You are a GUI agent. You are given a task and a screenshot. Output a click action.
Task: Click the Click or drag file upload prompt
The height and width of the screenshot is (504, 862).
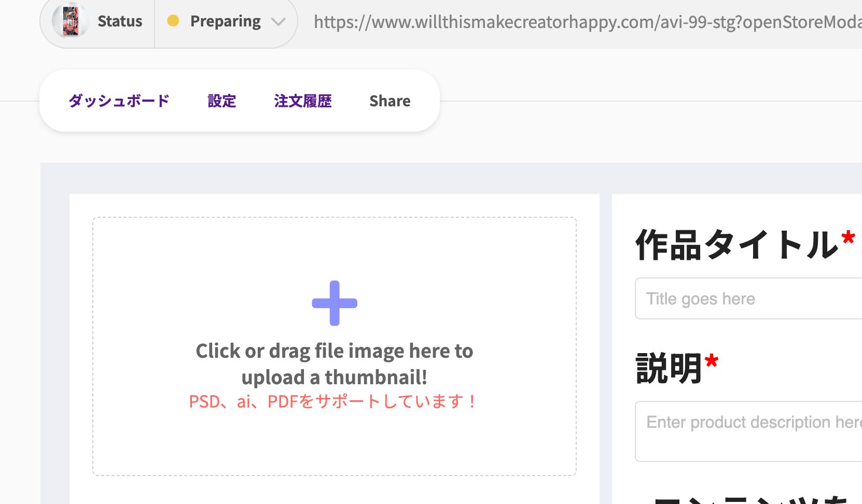click(x=334, y=363)
